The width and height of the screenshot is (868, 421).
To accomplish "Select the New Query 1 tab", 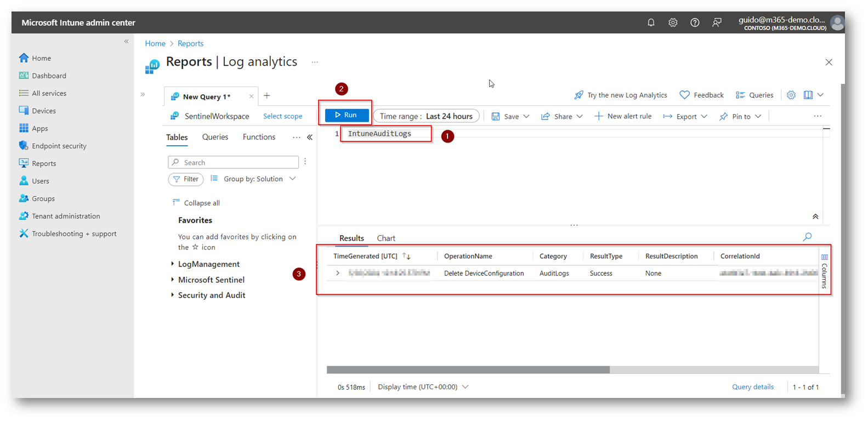I will tap(206, 96).
